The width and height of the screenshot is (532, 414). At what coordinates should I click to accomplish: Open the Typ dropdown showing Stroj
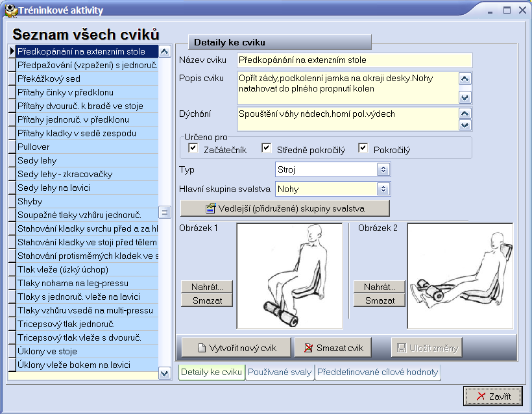tap(383, 169)
